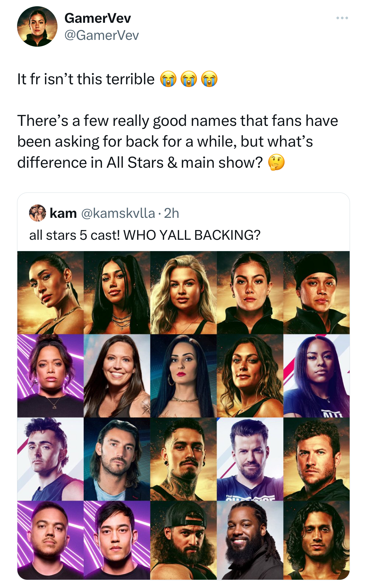The height and width of the screenshot is (588, 367).
Task: View photo of woman with red lipstick
Action: (183, 376)
